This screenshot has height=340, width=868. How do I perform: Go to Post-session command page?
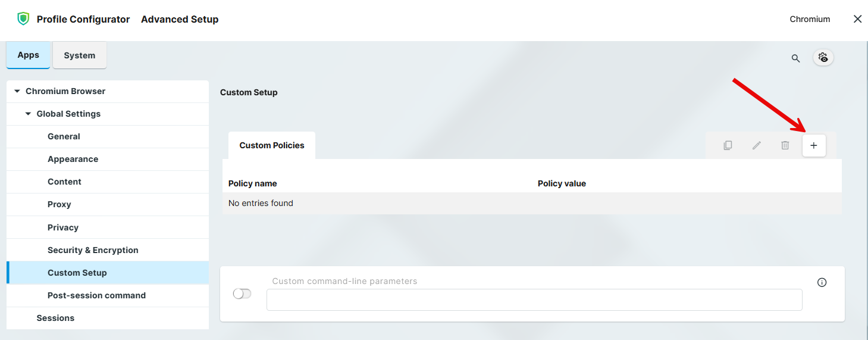pos(96,295)
